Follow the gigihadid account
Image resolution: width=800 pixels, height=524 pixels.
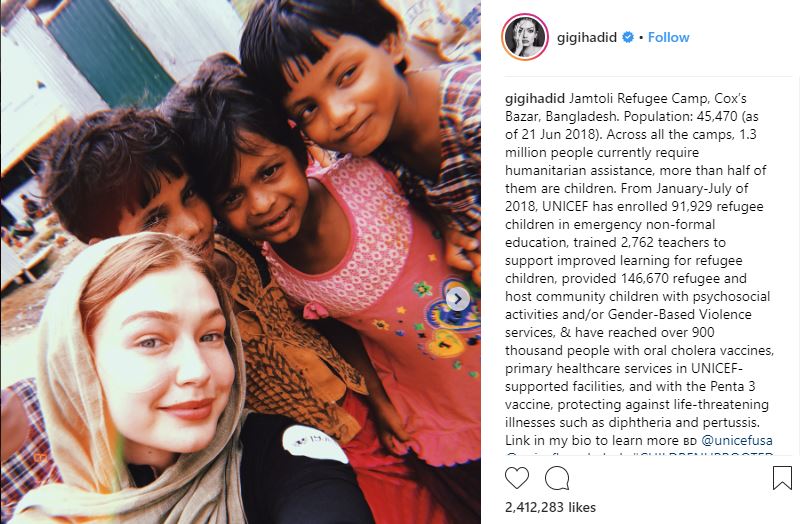tap(668, 37)
